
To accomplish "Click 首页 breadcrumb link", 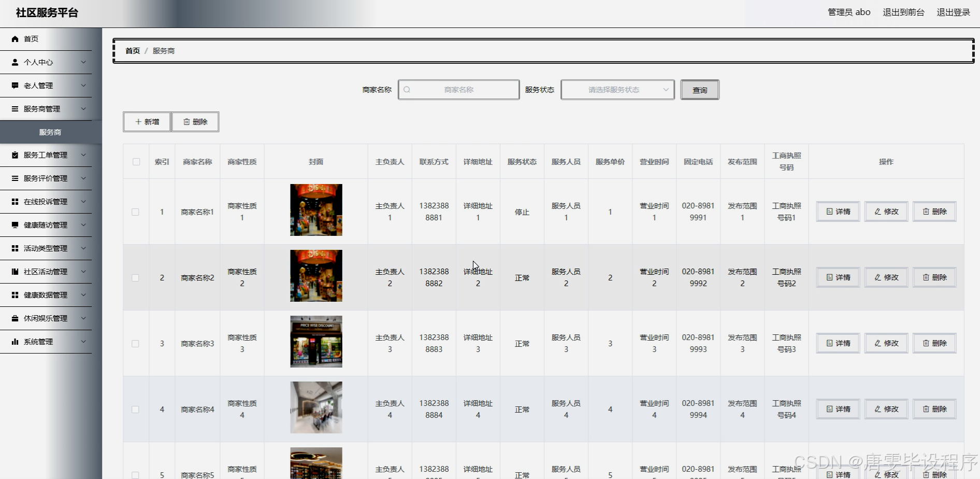I will tap(133, 51).
